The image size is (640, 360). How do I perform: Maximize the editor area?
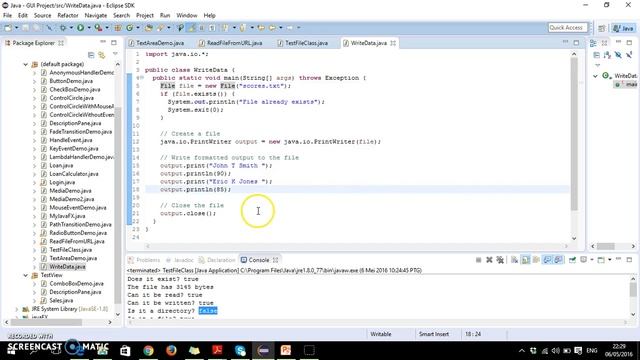coord(576,42)
